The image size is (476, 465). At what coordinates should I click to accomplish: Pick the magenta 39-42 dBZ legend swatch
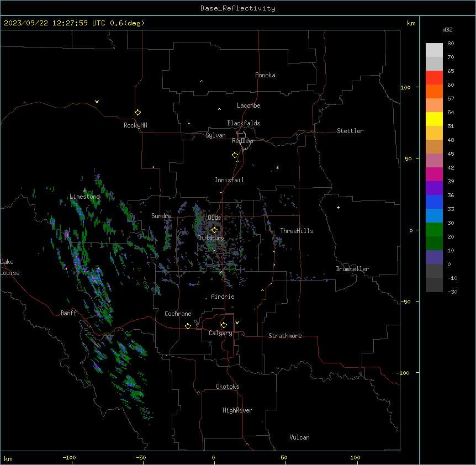pos(434,174)
